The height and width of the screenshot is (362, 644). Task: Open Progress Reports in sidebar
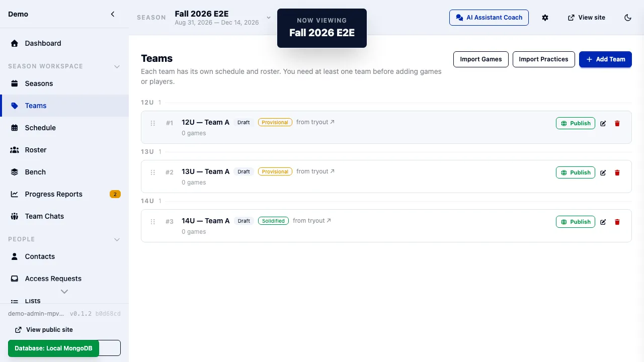pos(64,194)
